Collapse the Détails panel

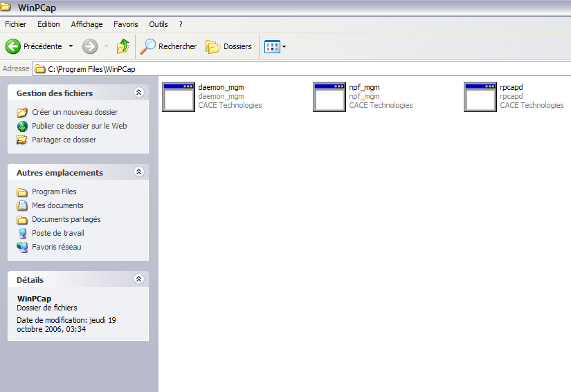pyautogui.click(x=138, y=279)
